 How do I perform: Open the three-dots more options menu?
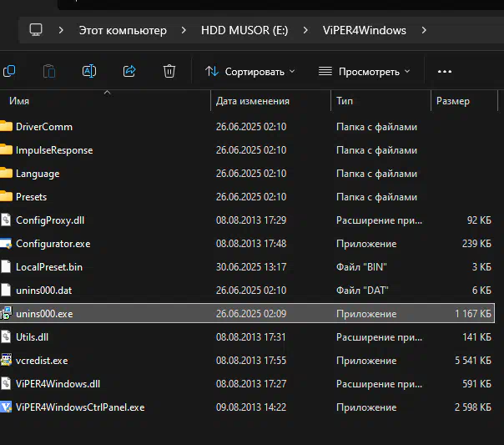[x=445, y=71]
